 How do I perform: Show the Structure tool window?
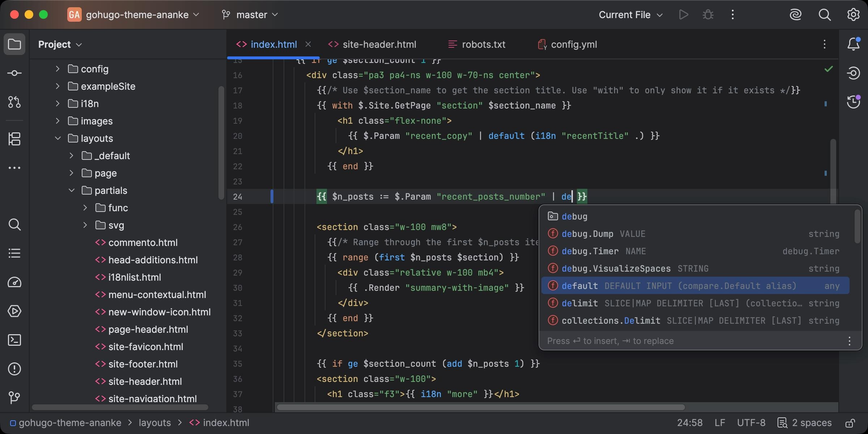pos(14,139)
